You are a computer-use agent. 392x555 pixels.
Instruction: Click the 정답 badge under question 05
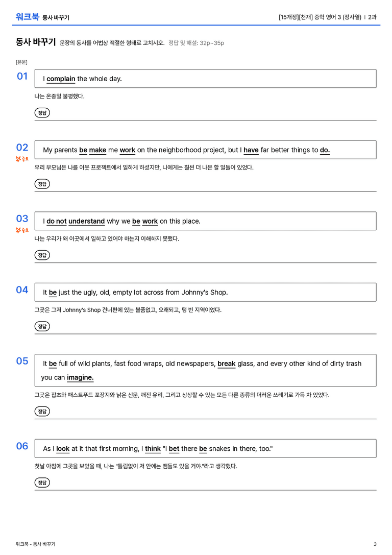coord(42,412)
